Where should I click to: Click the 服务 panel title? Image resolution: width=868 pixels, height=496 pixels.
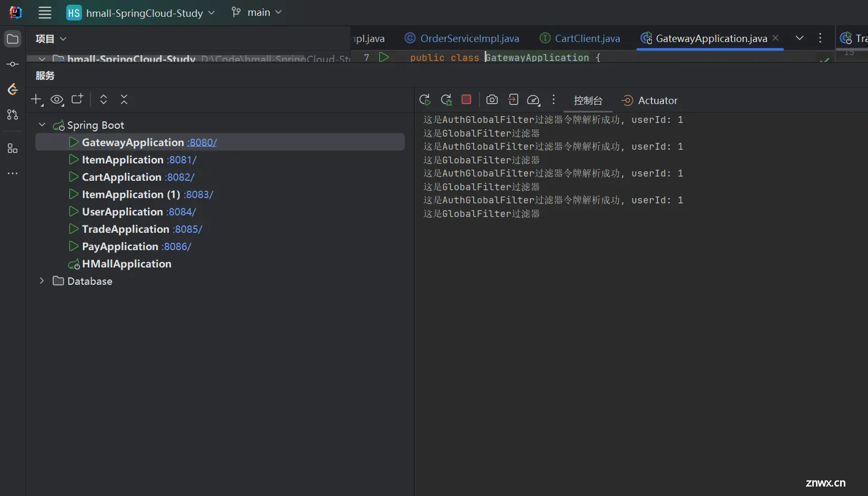(45, 76)
